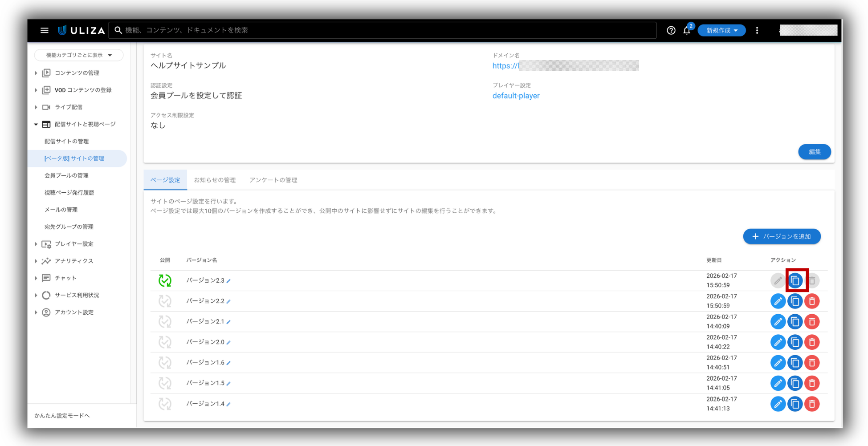This screenshot has height=446, width=868.
Task: Open the default-player link
Action: coord(516,96)
